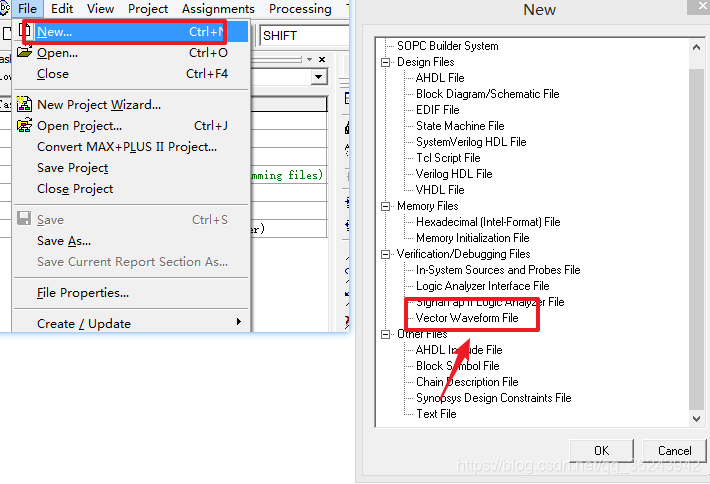Click the New Project Wizard icon
The height and width of the screenshot is (484, 710).
pos(24,104)
